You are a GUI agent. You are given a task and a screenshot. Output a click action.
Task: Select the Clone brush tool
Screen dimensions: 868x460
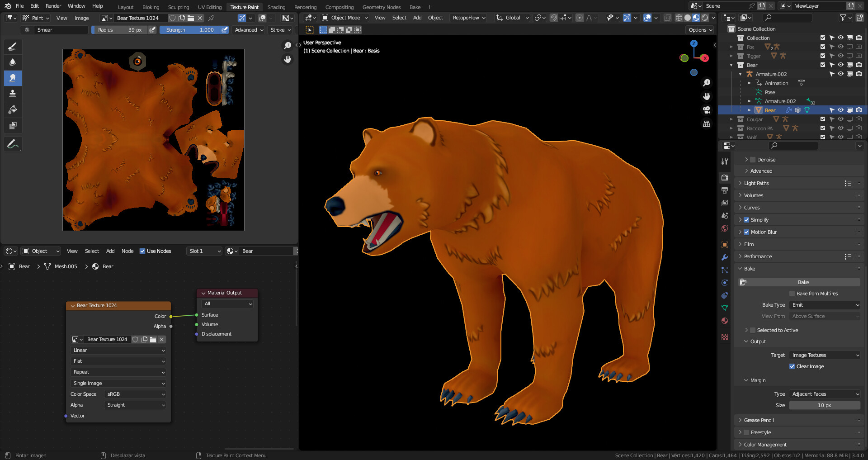click(x=13, y=94)
